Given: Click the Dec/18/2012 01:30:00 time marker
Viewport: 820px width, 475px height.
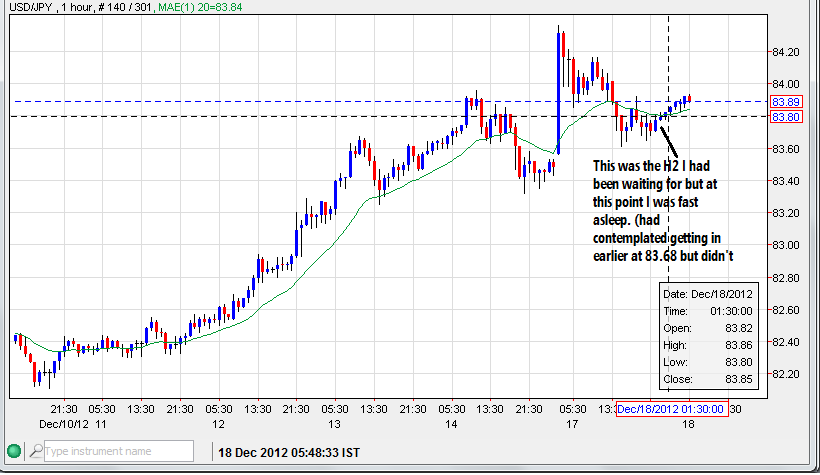Looking at the screenshot, I should tap(671, 409).
